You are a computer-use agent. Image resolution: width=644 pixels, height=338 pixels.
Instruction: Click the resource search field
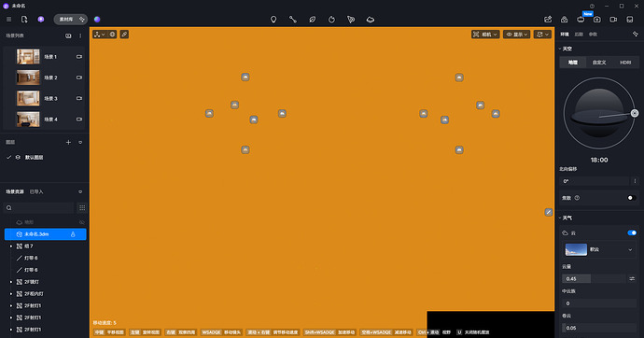coord(39,208)
